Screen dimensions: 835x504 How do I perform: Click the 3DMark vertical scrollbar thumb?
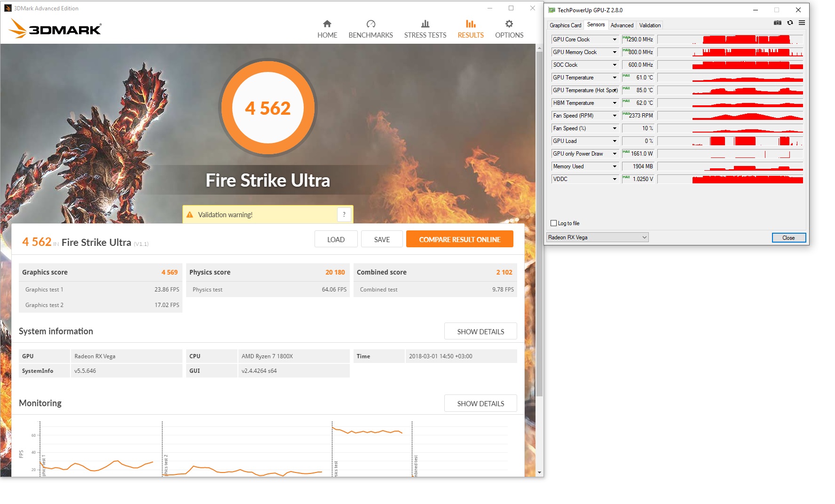point(539,223)
